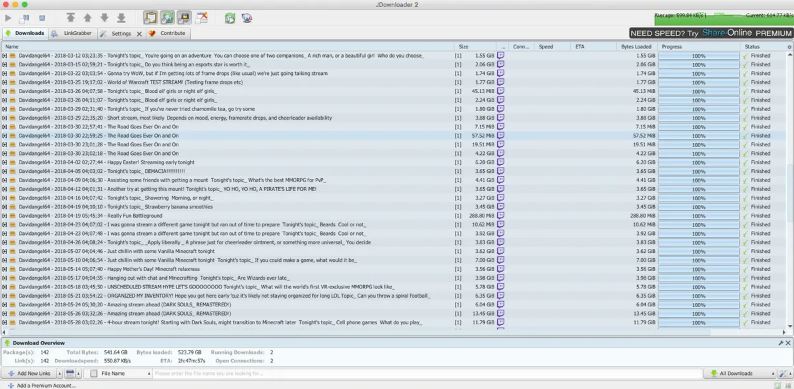Move selection up one position
Screen dimensions: 794x389
pos(88,18)
